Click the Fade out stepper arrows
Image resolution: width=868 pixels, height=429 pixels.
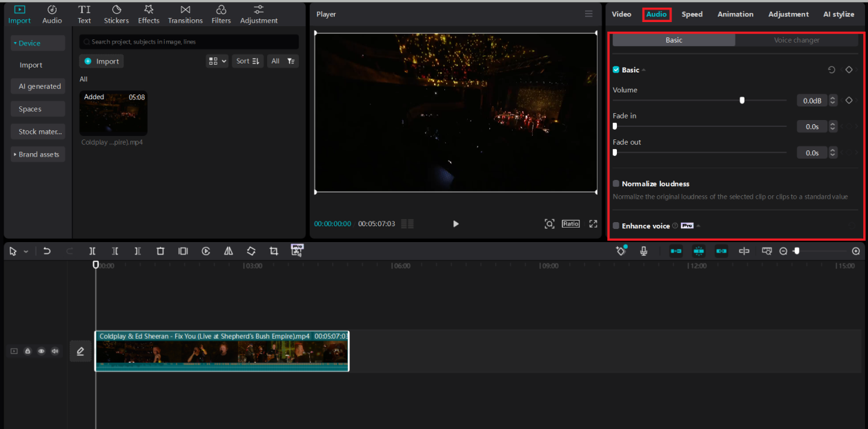(x=833, y=153)
